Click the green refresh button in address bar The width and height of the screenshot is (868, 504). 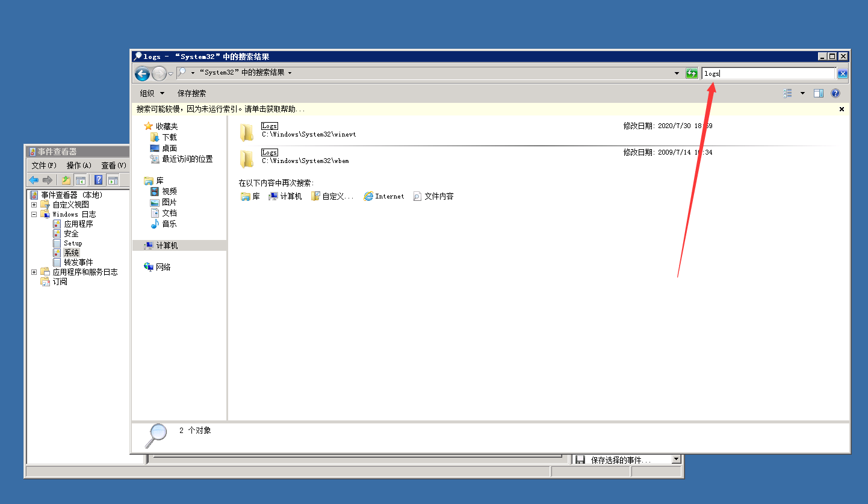692,73
